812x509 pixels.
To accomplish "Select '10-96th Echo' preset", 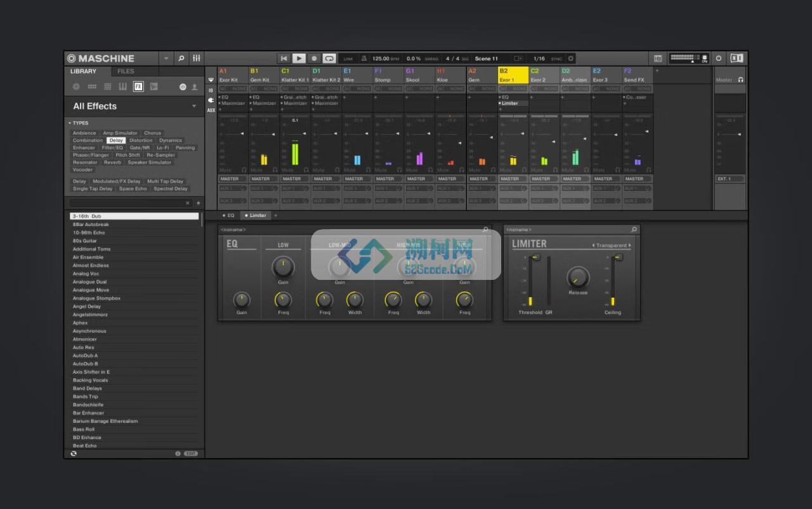I will [x=134, y=232].
